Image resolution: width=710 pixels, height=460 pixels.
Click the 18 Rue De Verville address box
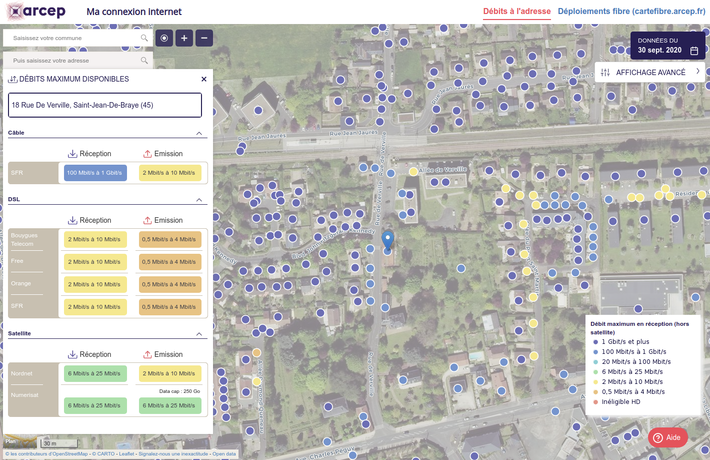tap(105, 105)
